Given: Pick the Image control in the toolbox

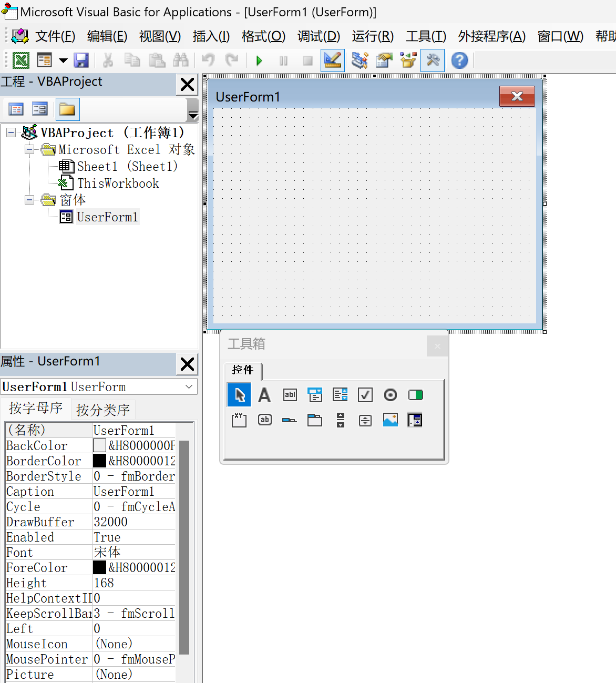Looking at the screenshot, I should [391, 420].
